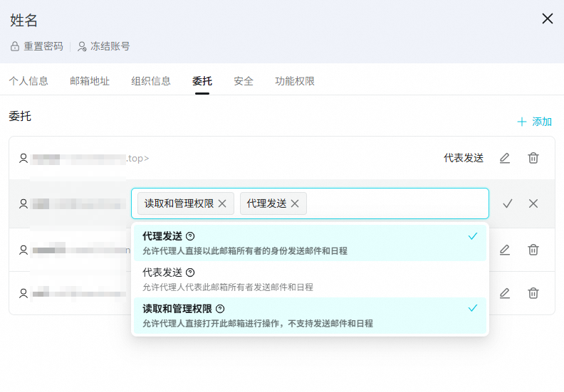Open help icon beside 代表发送 option
The width and height of the screenshot is (564, 392).
190,272
